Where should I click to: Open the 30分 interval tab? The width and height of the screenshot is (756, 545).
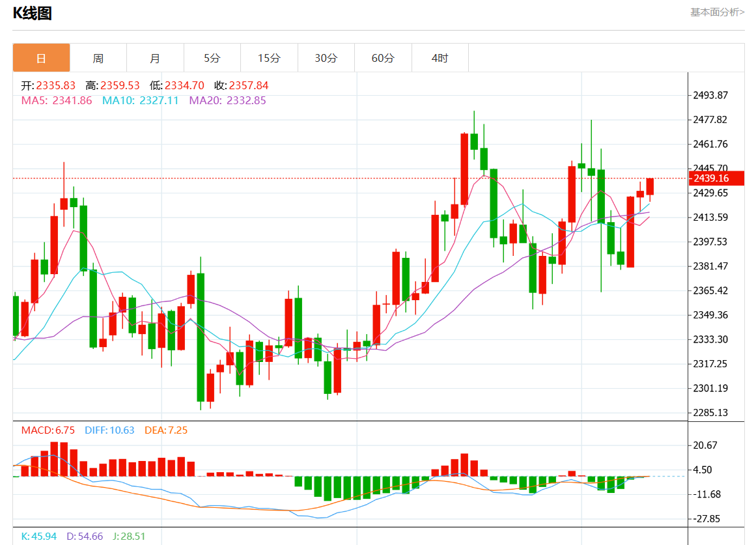326,58
